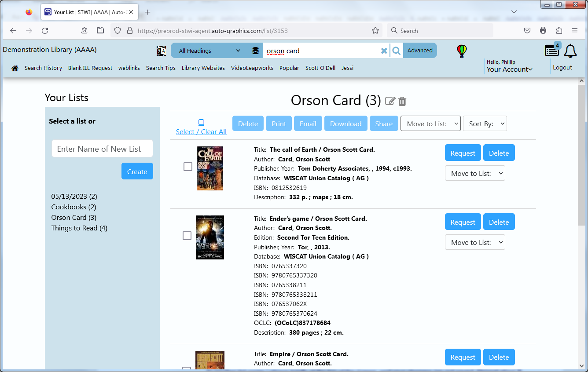Screen dimensions: 588x372
Task: Request The call of Earth
Action: 463,153
